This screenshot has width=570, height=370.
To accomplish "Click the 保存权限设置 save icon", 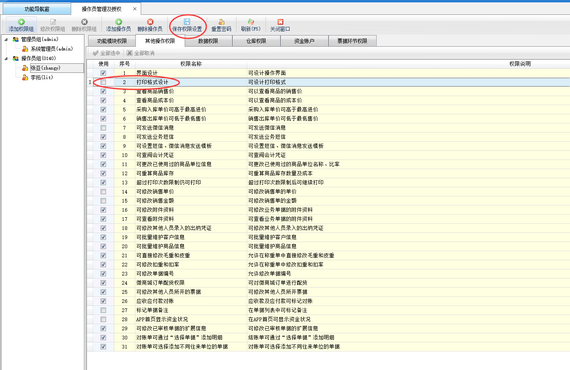I will tap(187, 22).
